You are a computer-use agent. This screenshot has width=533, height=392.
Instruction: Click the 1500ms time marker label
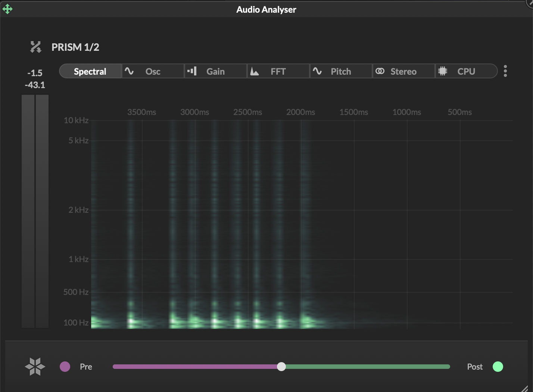coord(354,112)
